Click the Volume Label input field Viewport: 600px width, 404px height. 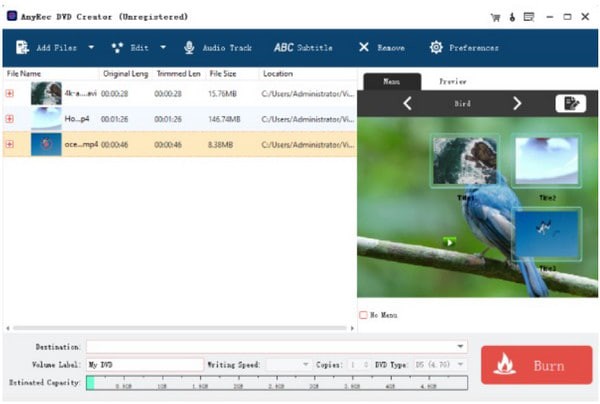[x=145, y=365]
